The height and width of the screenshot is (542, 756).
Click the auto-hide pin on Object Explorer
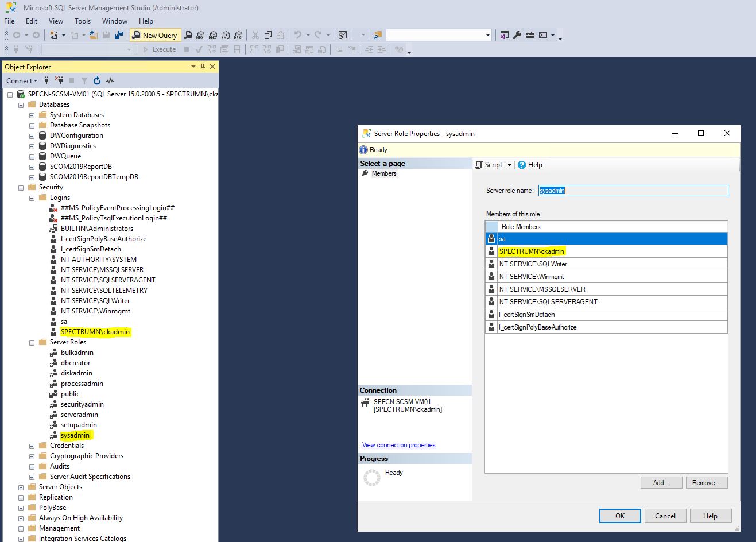(203, 67)
